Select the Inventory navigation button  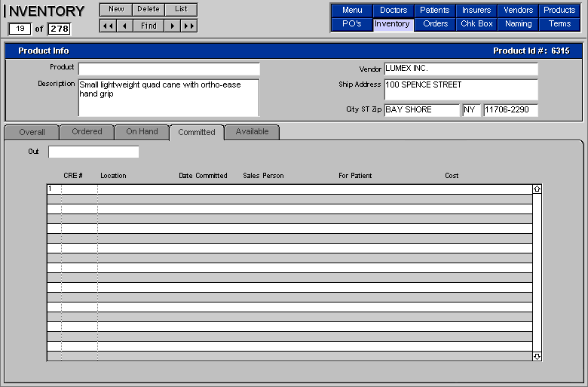[394, 24]
